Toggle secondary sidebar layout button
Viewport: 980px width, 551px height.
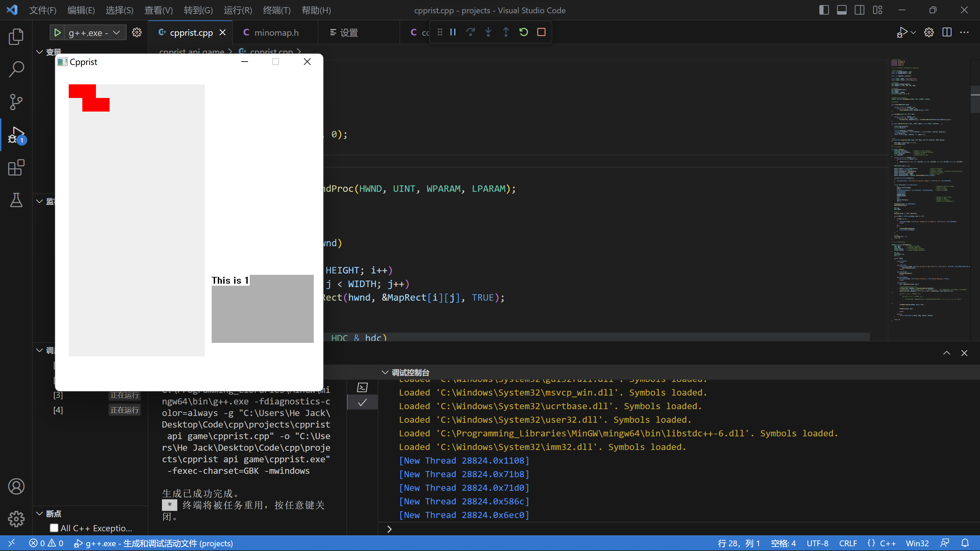(x=860, y=10)
